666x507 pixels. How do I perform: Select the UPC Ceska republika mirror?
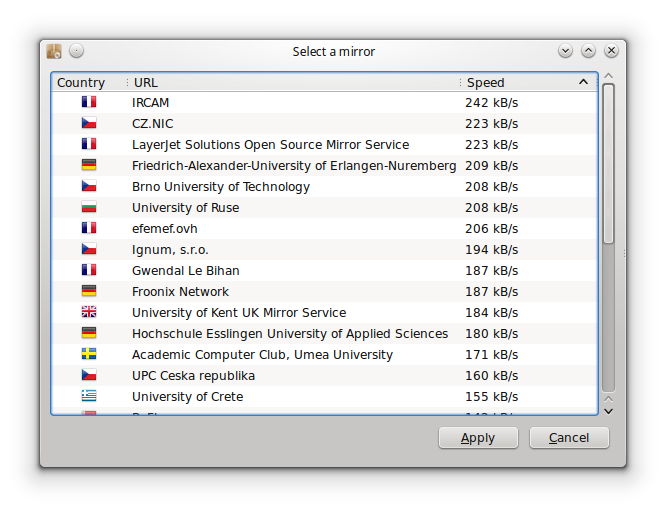pyautogui.click(x=325, y=376)
